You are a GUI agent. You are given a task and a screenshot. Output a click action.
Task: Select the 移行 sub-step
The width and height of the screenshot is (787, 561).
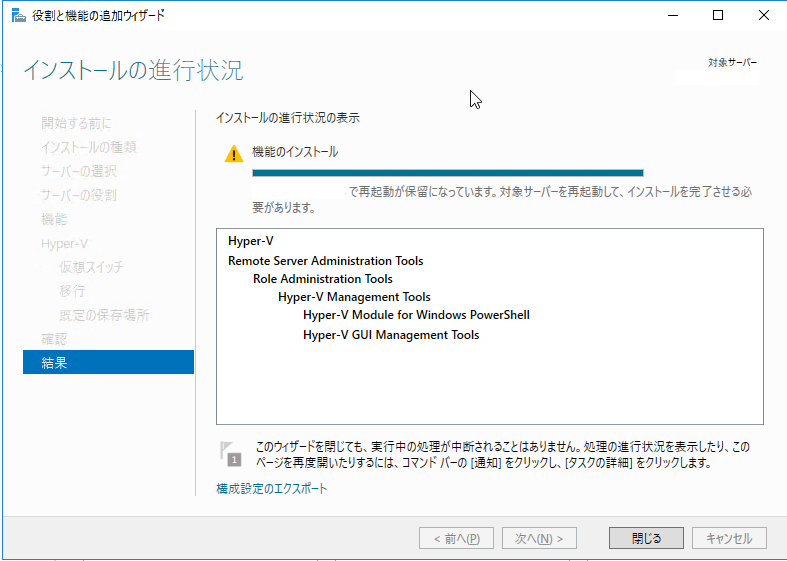(x=72, y=291)
